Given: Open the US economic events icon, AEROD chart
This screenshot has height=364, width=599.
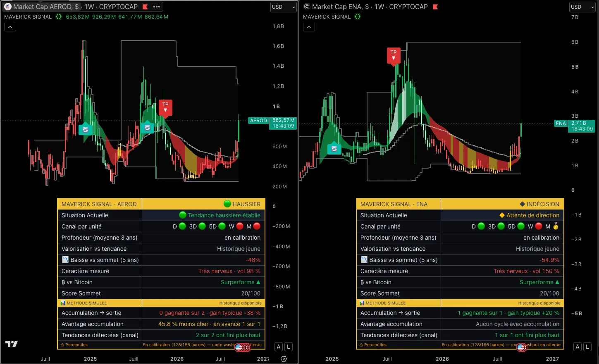Looking at the screenshot, I should pos(239,347).
